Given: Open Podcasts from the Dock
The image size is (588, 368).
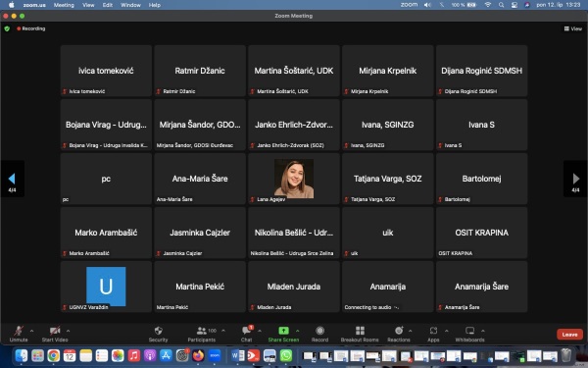Looking at the screenshot, I should tap(150, 355).
